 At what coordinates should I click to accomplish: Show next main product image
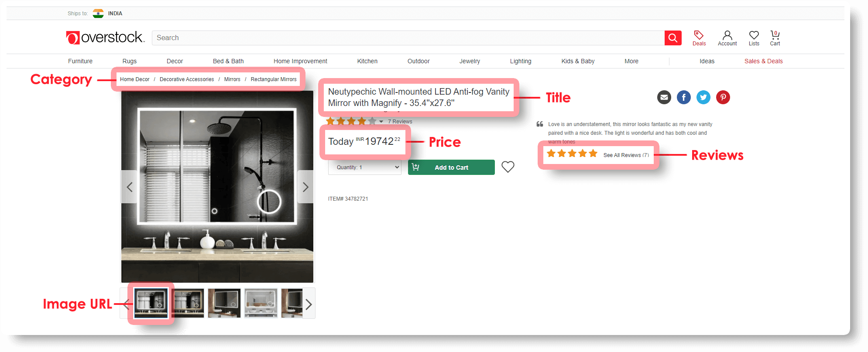tap(305, 187)
